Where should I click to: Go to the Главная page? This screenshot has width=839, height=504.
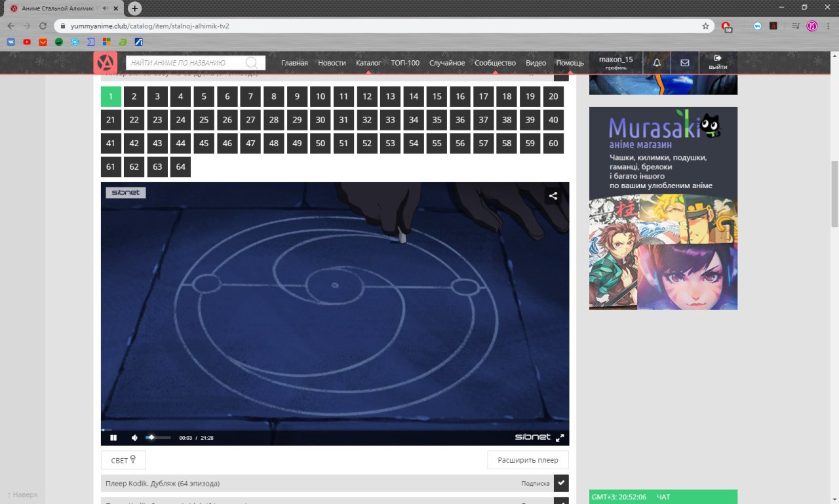[x=294, y=63]
